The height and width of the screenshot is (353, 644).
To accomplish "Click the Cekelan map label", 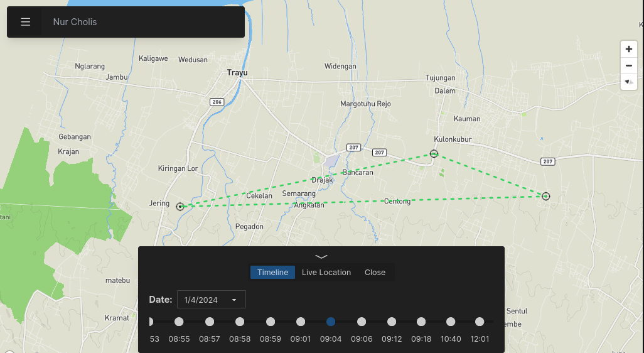I will 259,195.
